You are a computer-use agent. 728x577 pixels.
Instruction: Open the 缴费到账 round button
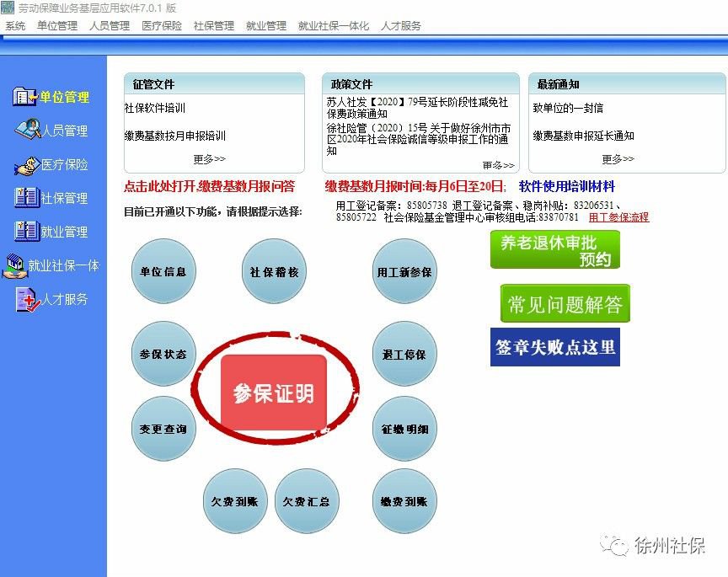pyautogui.click(x=404, y=501)
